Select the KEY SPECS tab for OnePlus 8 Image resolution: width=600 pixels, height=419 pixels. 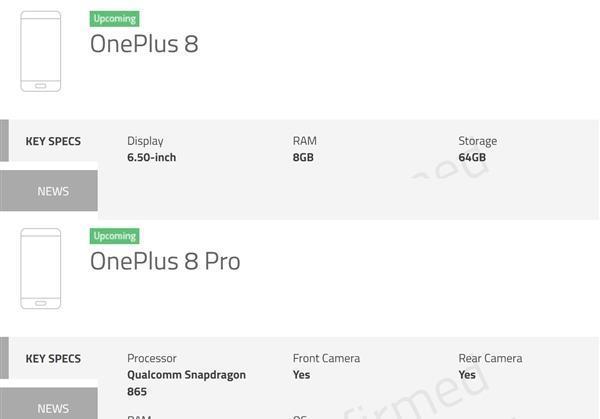53,141
